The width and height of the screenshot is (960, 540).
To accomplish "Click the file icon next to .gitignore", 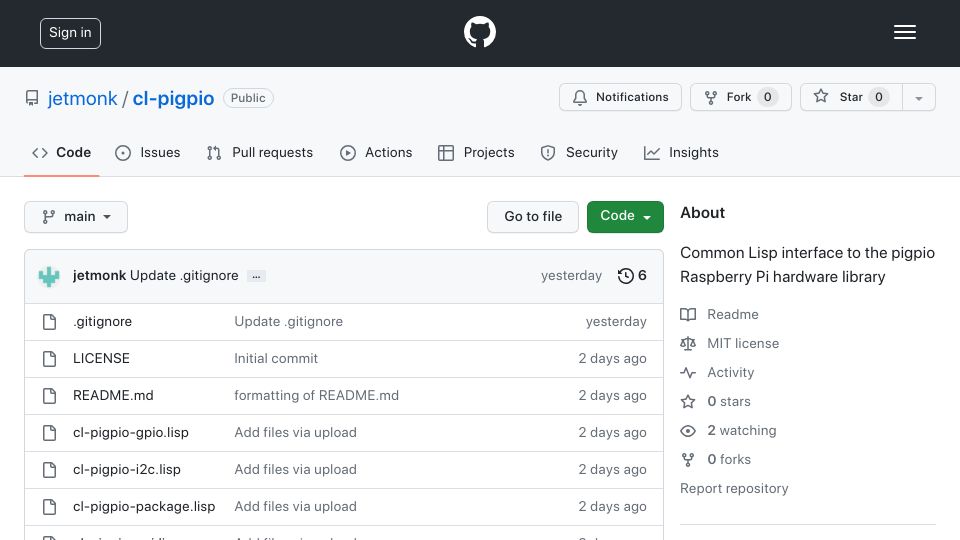I will pos(50,321).
